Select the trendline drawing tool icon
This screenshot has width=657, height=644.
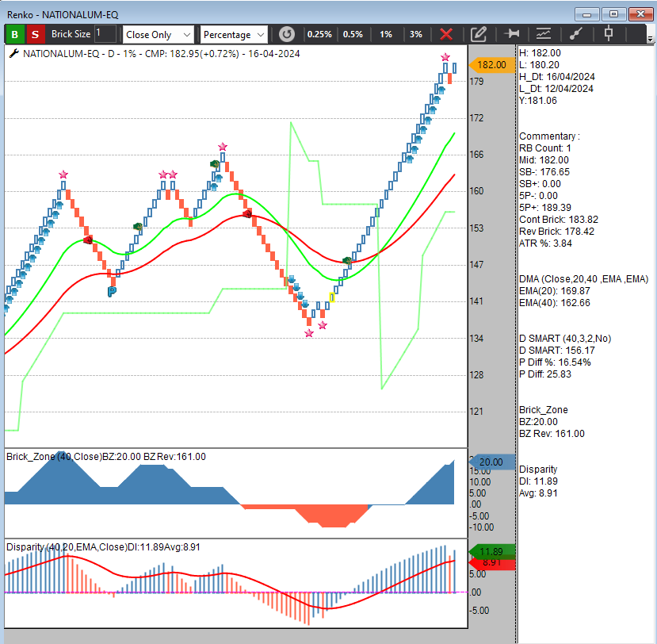(576, 33)
